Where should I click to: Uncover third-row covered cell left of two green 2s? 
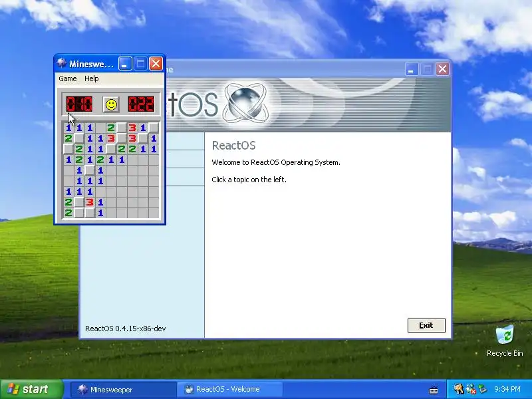pos(111,149)
